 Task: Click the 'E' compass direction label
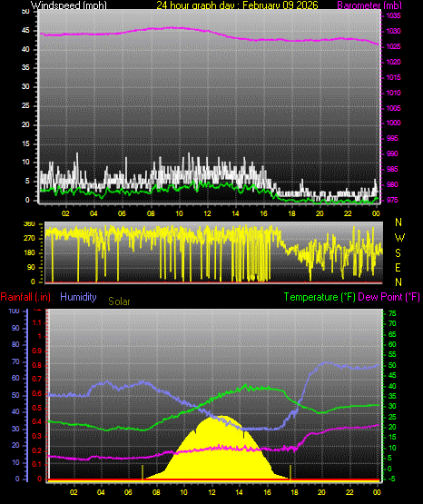[398, 267]
